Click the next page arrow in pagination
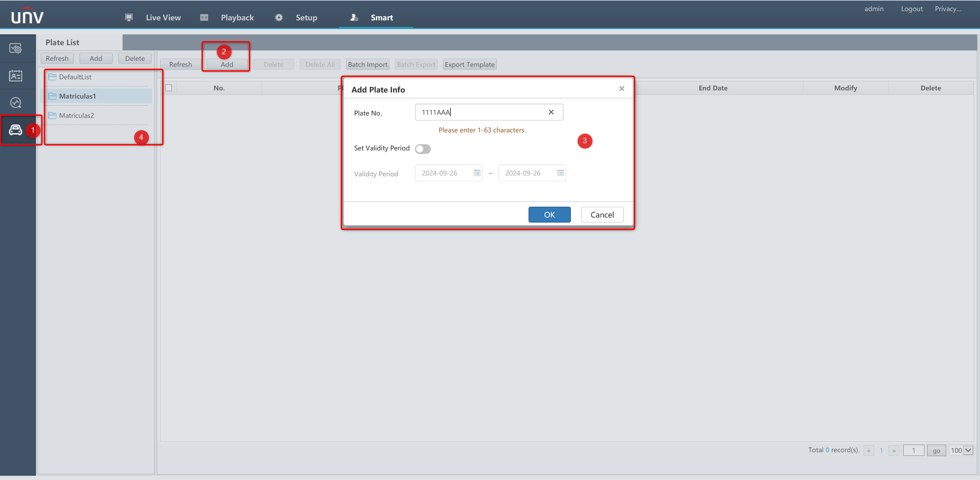The image size is (980, 480). pyautogui.click(x=894, y=450)
